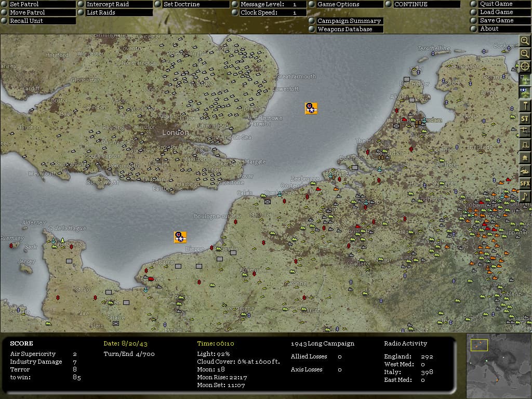Select the Allied unit marker near Dieppe
This screenshot has width=532, height=399.
[180, 237]
